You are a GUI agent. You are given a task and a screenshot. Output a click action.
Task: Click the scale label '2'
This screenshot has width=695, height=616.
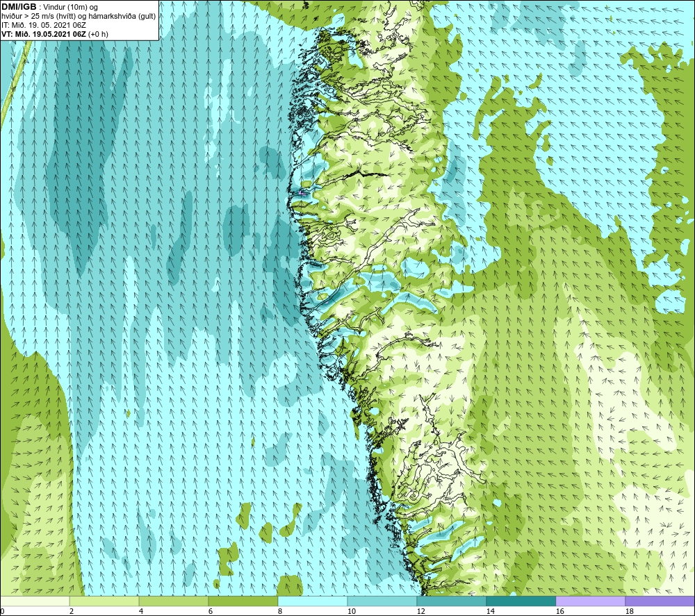[x=72, y=611]
